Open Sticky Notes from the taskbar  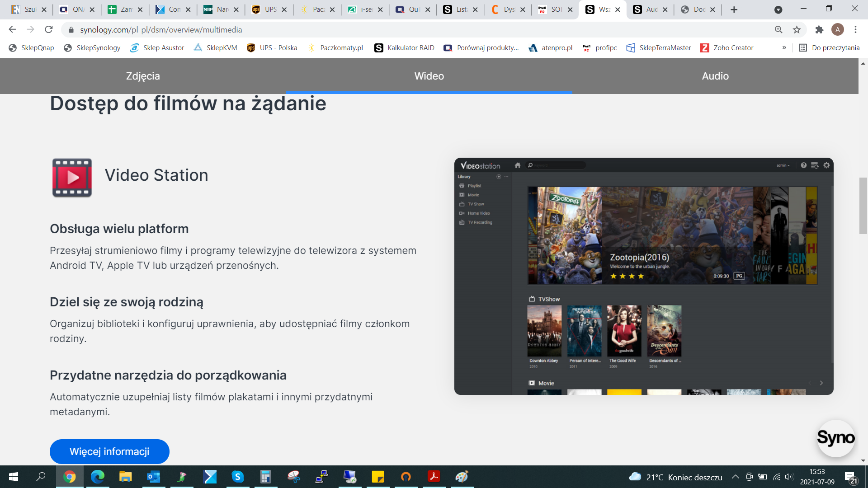pyautogui.click(x=377, y=477)
